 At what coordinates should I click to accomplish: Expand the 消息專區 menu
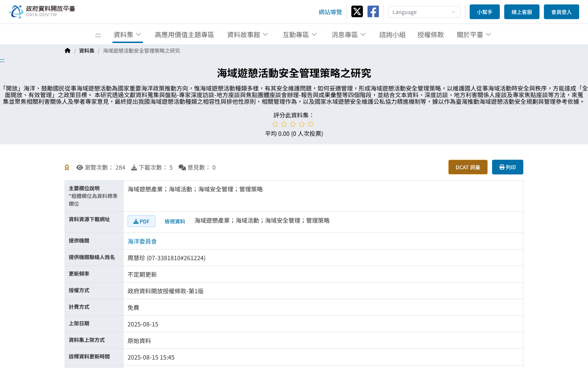349,35
